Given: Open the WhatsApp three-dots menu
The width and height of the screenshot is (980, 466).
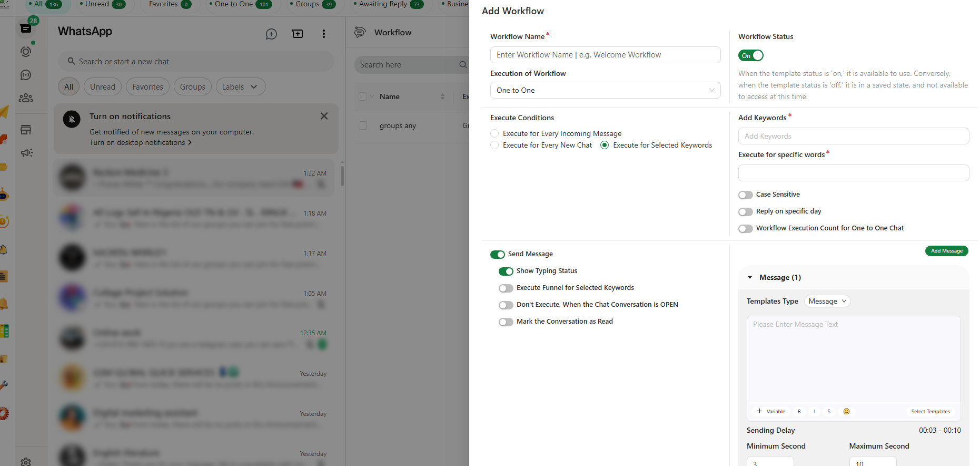Looking at the screenshot, I should 324,34.
